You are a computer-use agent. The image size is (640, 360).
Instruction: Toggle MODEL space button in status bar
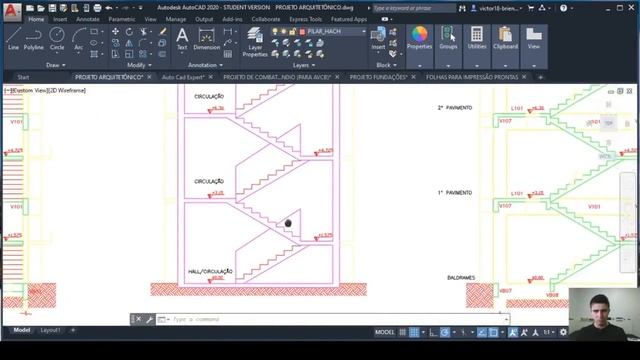[384, 332]
